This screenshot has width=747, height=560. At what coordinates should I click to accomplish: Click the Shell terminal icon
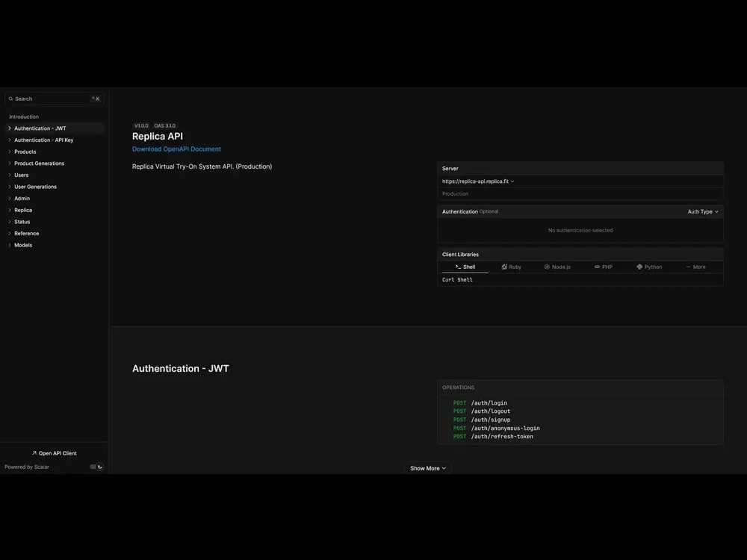pos(458,267)
